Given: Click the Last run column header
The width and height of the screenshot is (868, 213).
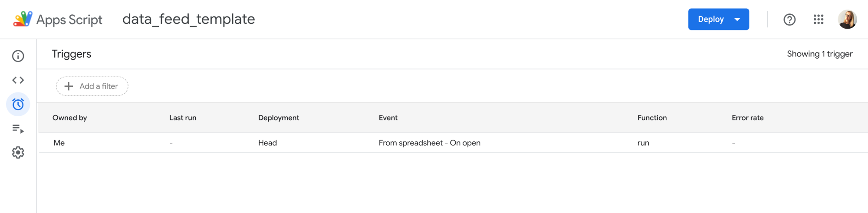Looking at the screenshot, I should pos(183,118).
